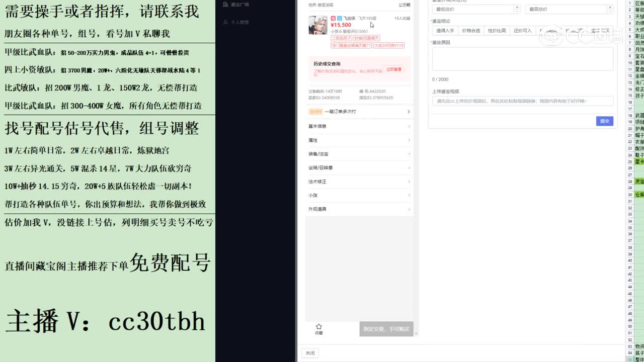
Task: Click inside the 鉴定原因 text area
Action: pyautogui.click(x=522, y=58)
